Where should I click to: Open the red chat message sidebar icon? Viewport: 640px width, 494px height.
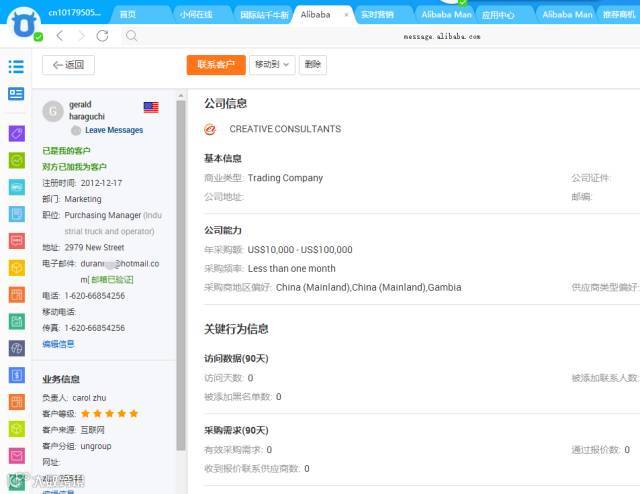tap(17, 241)
